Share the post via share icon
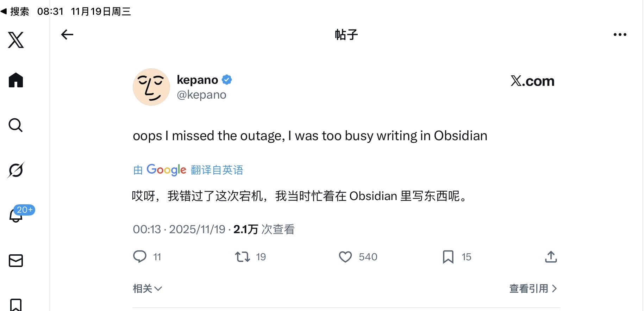Image resolution: width=644 pixels, height=311 pixels. click(551, 257)
